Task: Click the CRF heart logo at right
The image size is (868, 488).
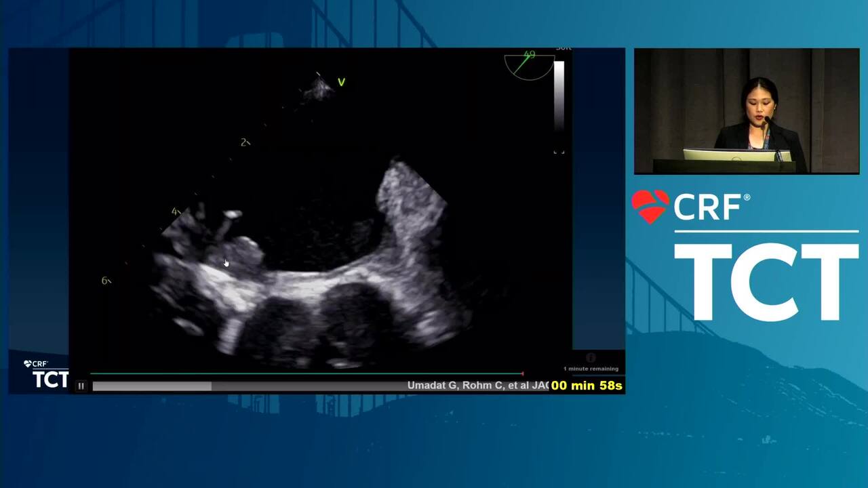Action: [650, 207]
